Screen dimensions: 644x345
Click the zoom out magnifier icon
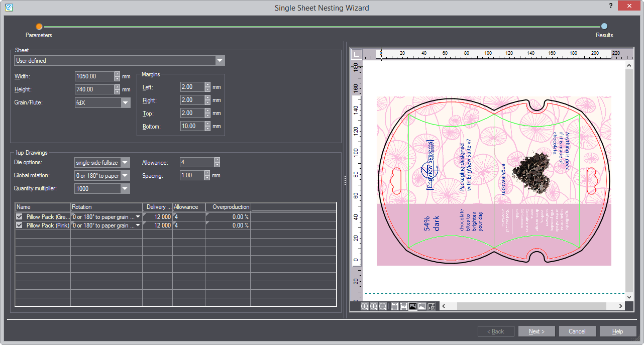coord(383,306)
